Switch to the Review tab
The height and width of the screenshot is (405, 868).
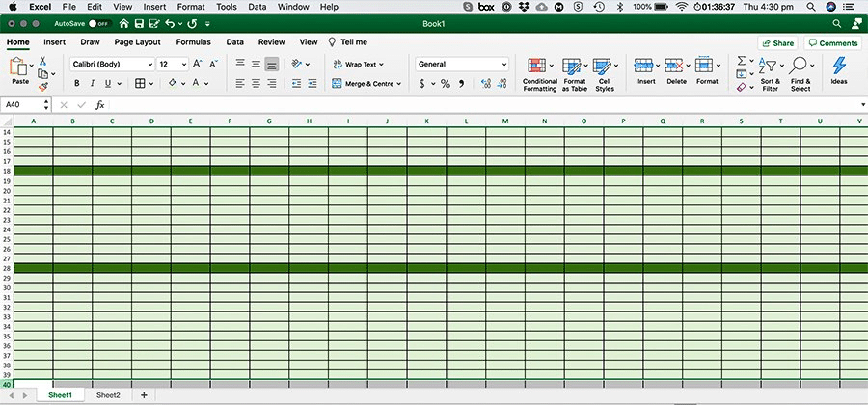(271, 42)
